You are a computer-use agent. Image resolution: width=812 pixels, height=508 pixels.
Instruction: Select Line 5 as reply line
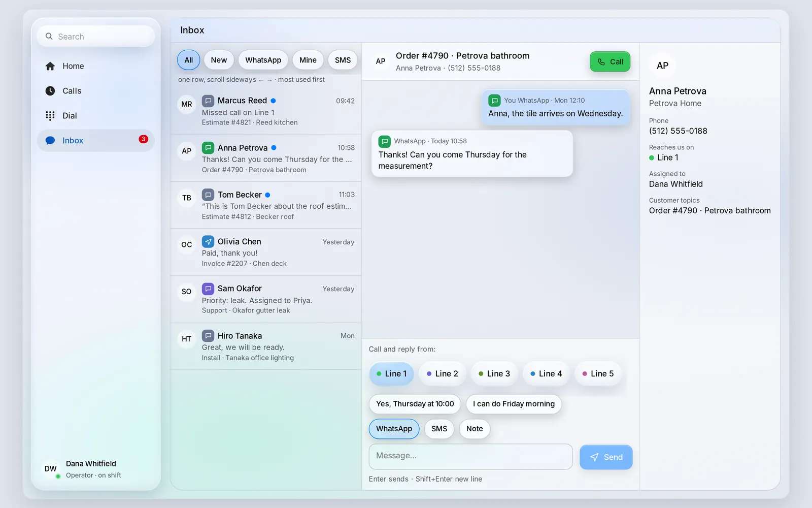click(598, 374)
